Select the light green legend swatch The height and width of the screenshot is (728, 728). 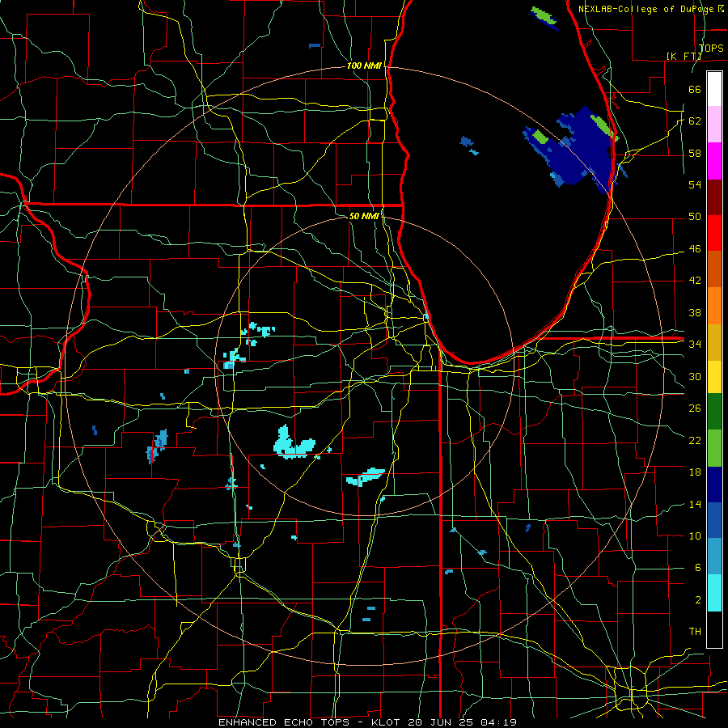(x=714, y=448)
